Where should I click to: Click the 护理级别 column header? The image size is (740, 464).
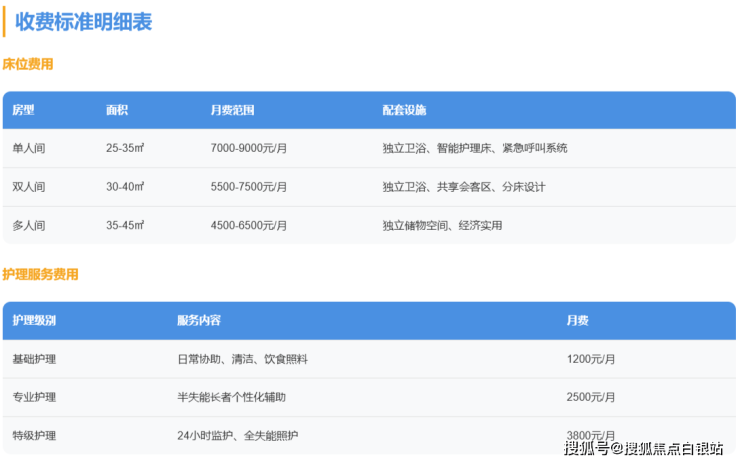pos(34,321)
